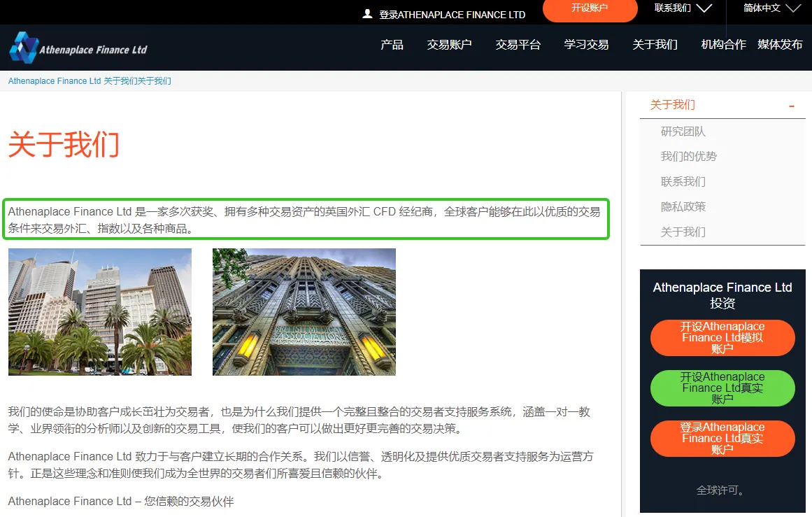Open the 登录ATHENAPLACE FINANCE LTD login link
Viewport: 812px width, 517px height.
coord(452,15)
